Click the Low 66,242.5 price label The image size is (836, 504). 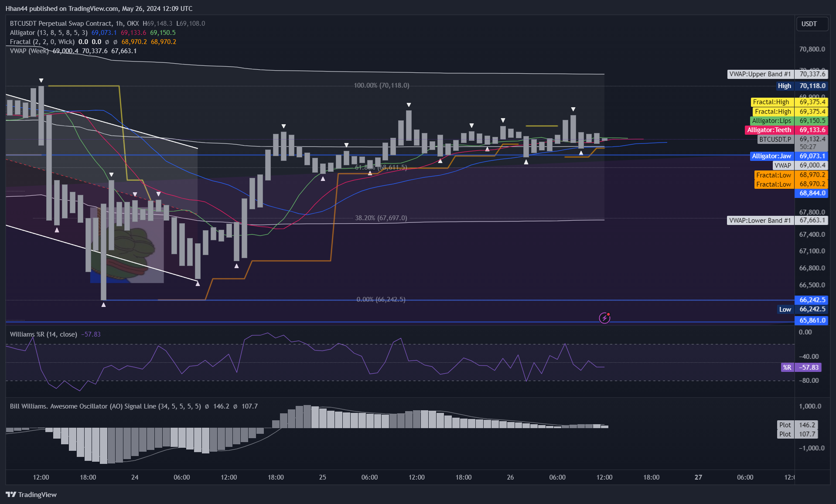pos(802,309)
